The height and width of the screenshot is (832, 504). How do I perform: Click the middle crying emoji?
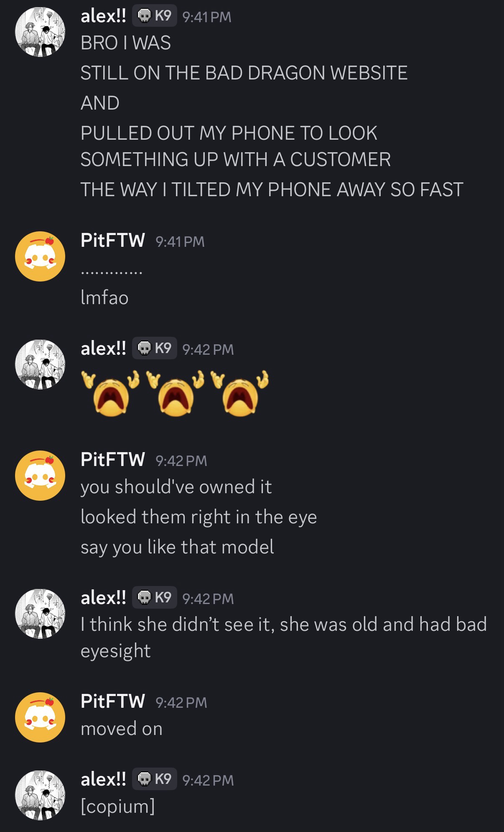pyautogui.click(x=175, y=393)
